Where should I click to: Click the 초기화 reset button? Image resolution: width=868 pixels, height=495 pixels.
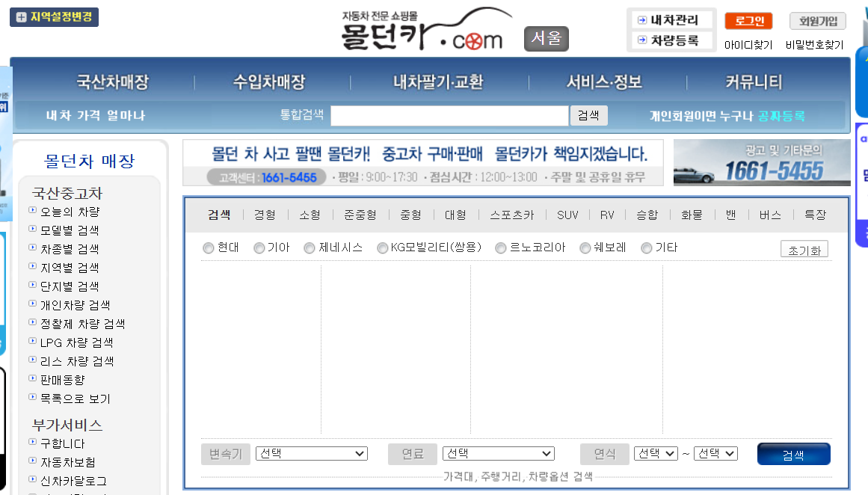804,250
